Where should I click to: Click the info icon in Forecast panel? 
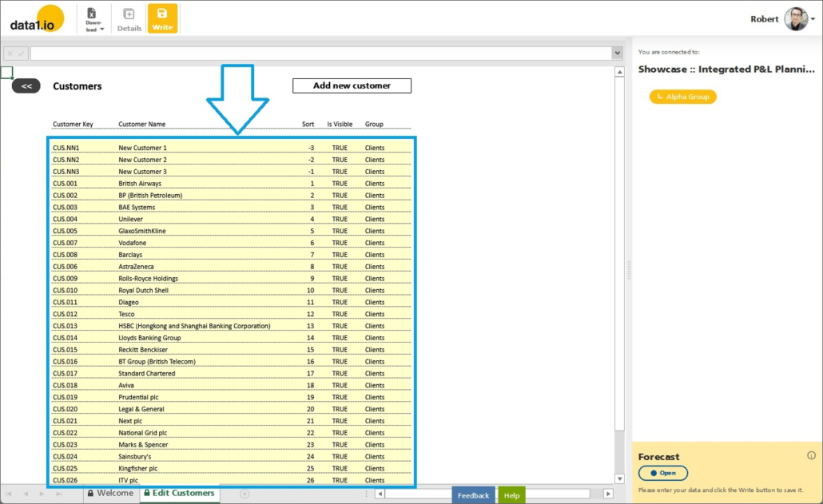(811, 455)
